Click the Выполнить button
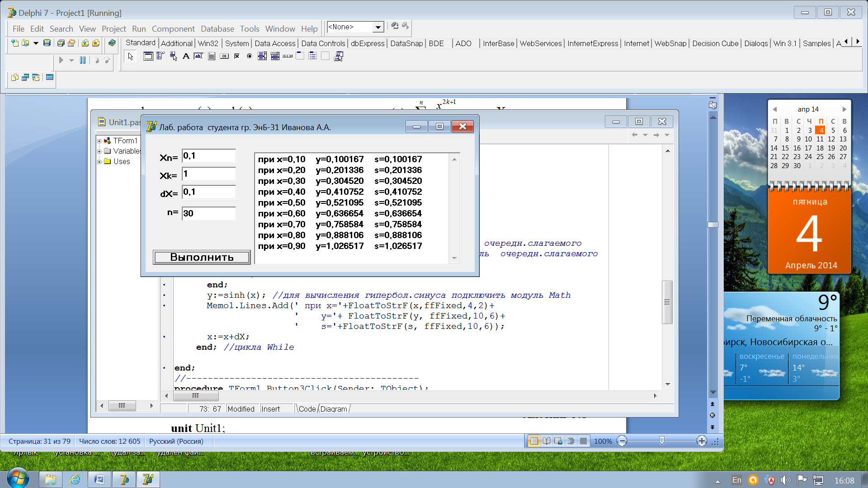The image size is (868, 488). (x=202, y=257)
